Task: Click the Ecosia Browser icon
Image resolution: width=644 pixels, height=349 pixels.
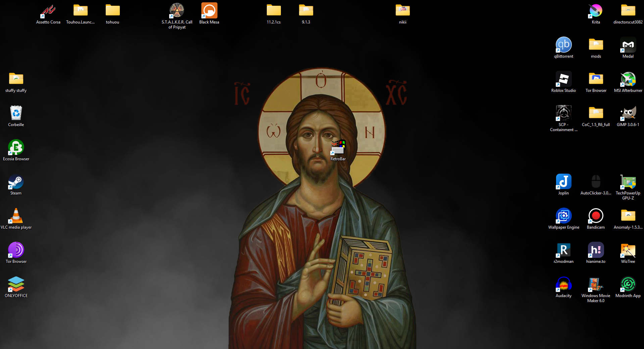Action: (x=16, y=148)
